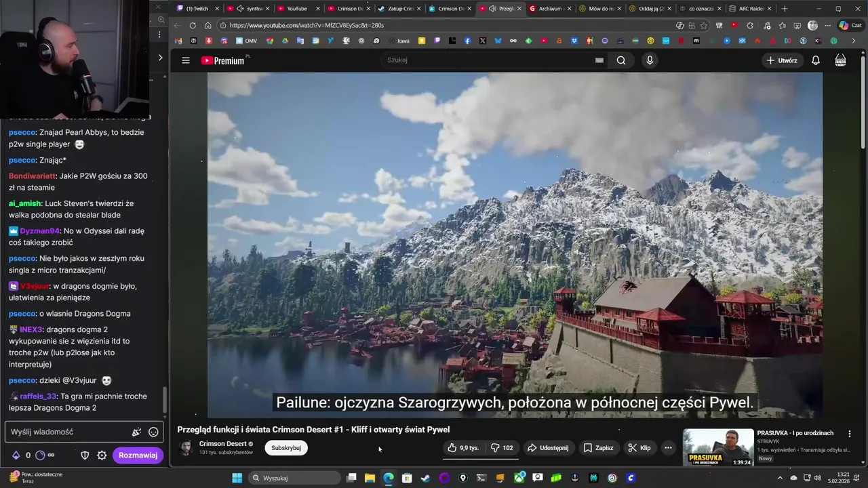868x488 pixels.
Task: Open the Crimson Desert channel name link
Action: click(223, 444)
